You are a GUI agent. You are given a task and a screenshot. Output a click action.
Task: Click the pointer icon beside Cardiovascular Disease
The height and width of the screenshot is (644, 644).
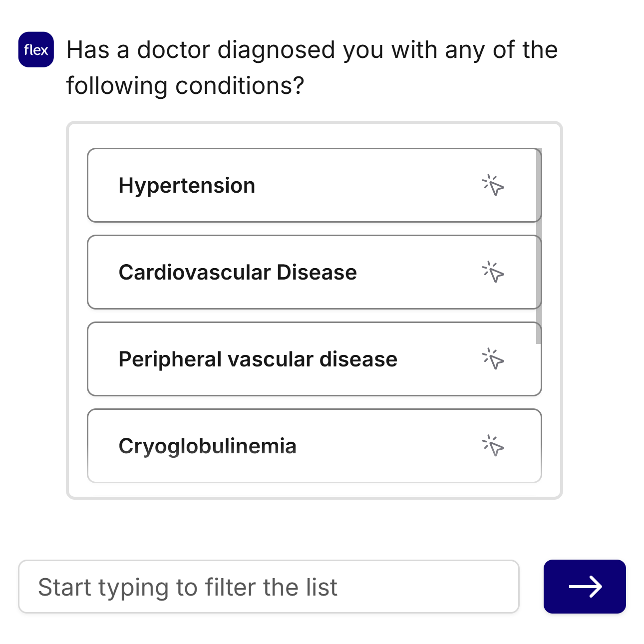click(x=493, y=272)
